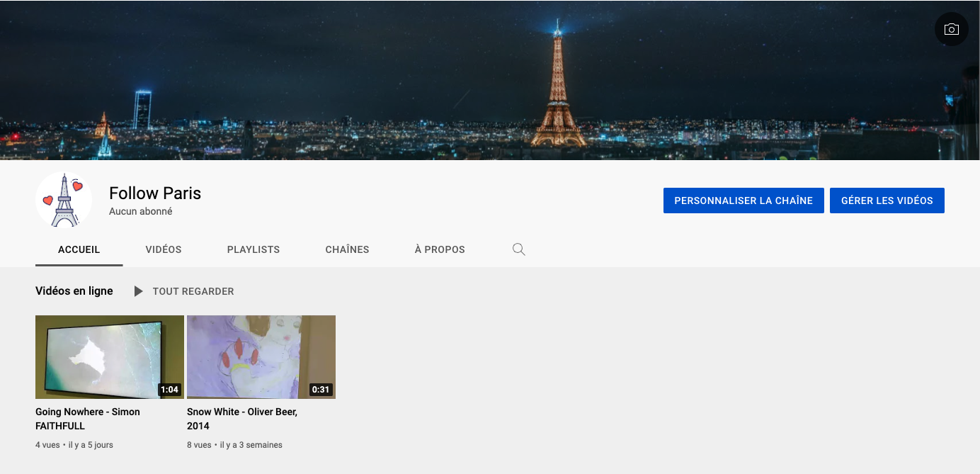Click the '4 vues • il y a 5 jours' text
This screenshot has height=474, width=980.
[74, 445]
